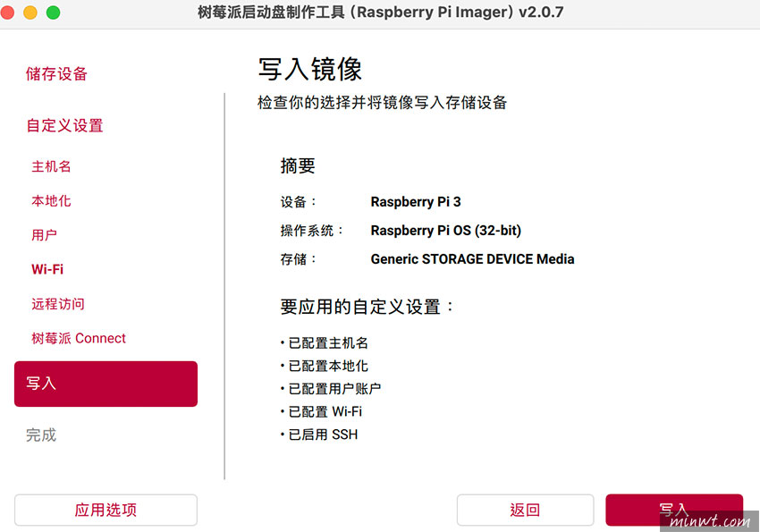Click the device value Raspberry Pi 3
Image resolution: width=760 pixels, height=532 pixels.
click(416, 201)
